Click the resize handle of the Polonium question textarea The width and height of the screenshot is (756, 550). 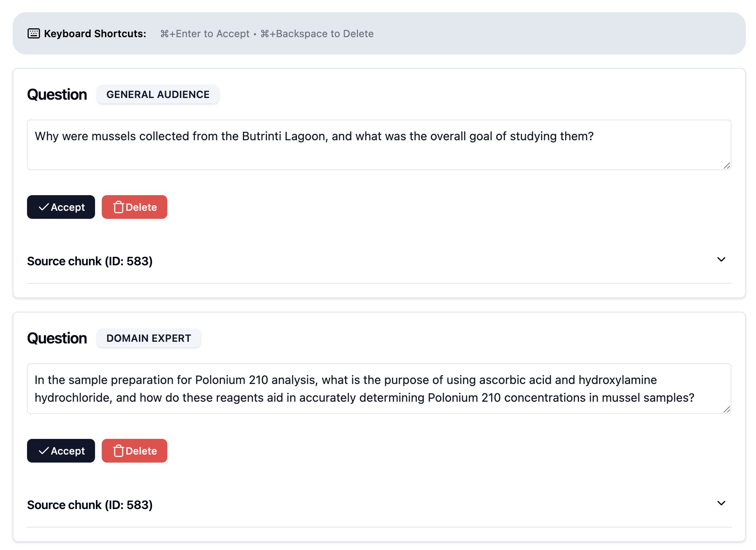726,409
